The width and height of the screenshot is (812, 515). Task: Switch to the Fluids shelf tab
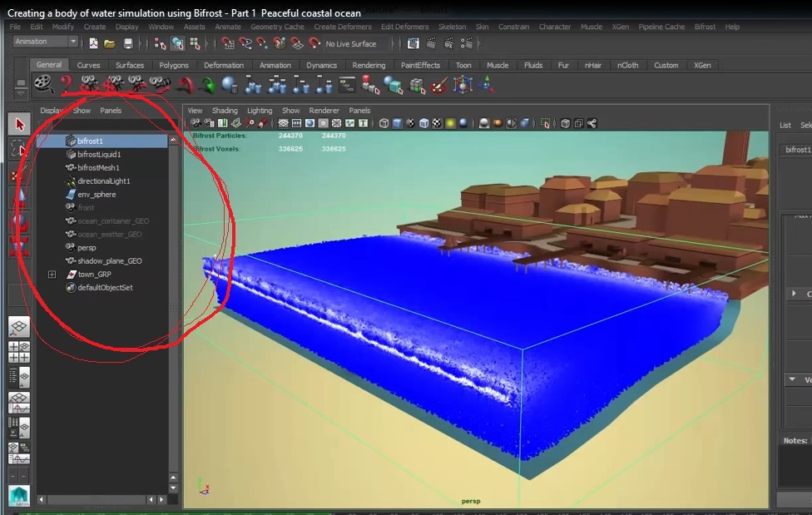(x=532, y=64)
